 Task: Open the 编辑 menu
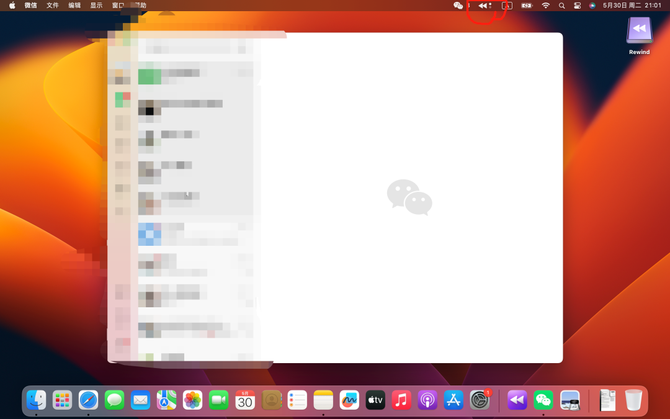click(74, 6)
